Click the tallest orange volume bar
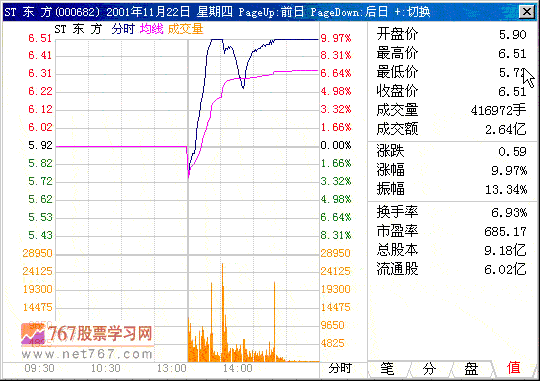The width and height of the screenshot is (540, 381). (x=222, y=312)
